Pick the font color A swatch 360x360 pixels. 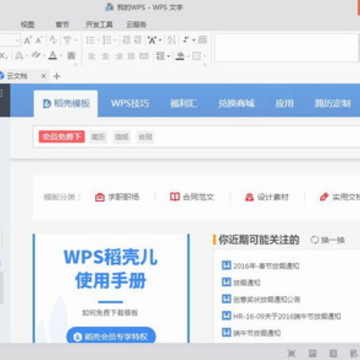[53, 56]
